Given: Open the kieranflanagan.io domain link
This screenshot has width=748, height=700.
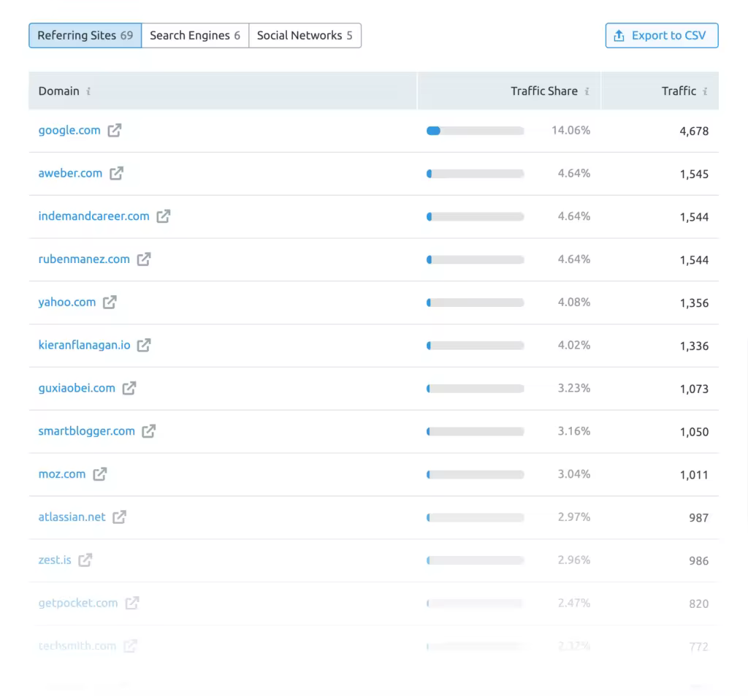Looking at the screenshot, I should (84, 345).
